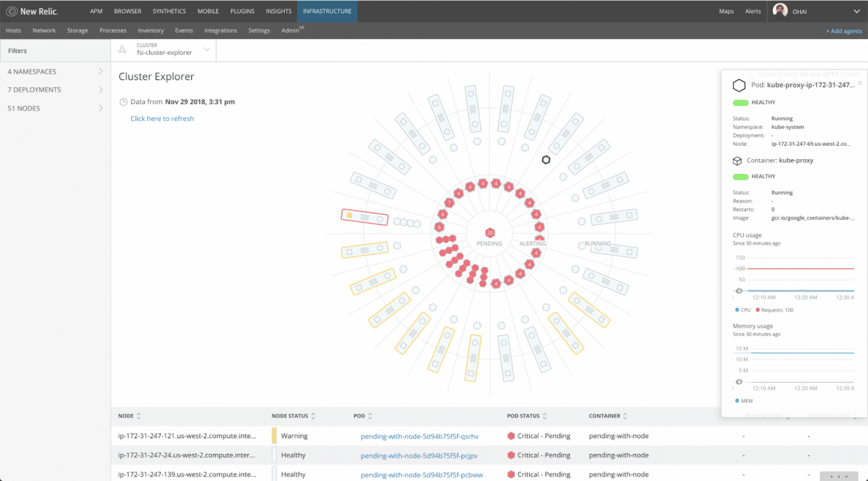Viewport: 868px width, 481px height.
Task: Click the PENDING ring label
Action: pos(489,244)
